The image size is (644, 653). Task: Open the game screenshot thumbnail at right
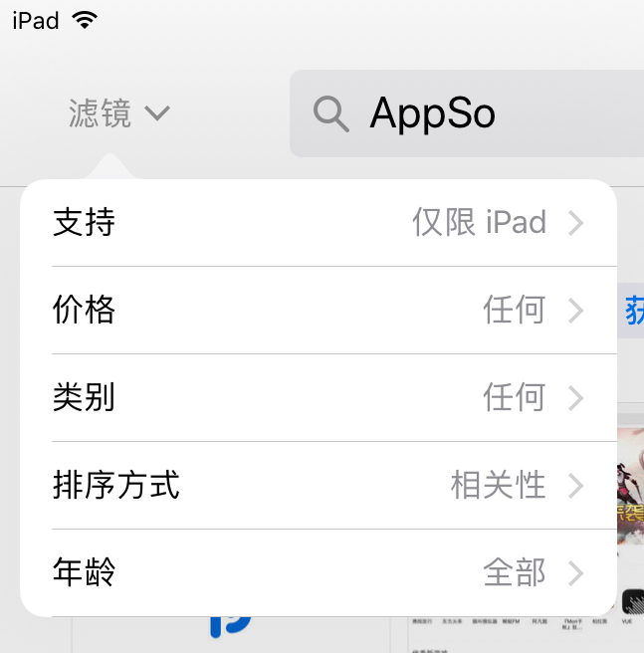(x=631, y=486)
